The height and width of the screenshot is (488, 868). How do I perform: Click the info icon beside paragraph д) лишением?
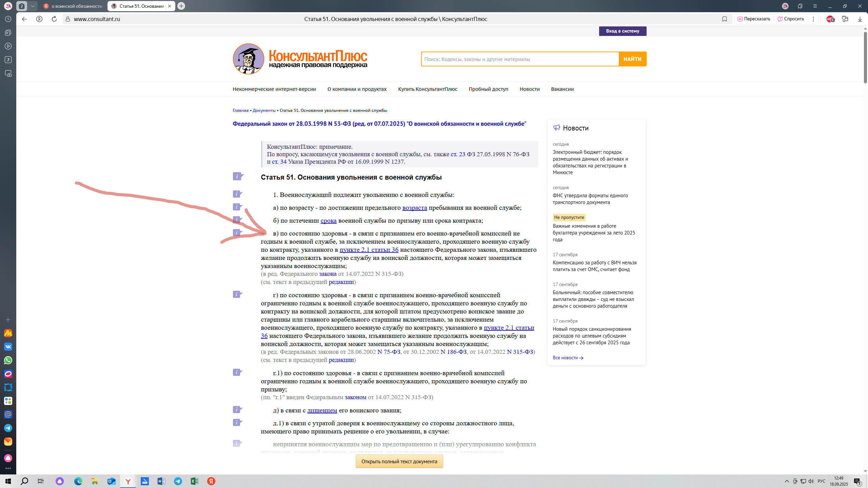238,409
